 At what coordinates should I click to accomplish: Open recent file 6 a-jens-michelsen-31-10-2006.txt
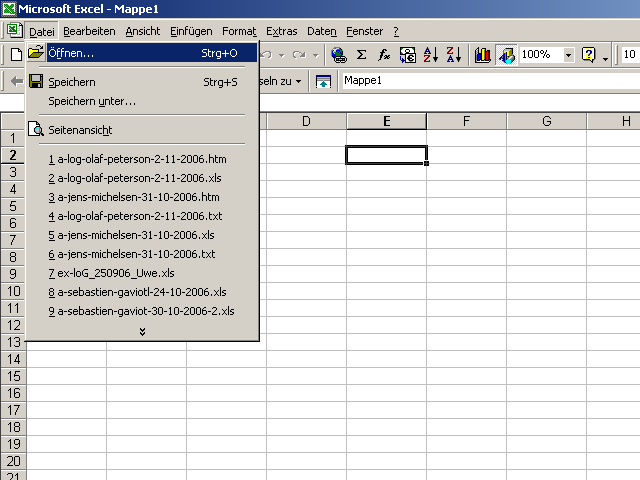pos(142,254)
